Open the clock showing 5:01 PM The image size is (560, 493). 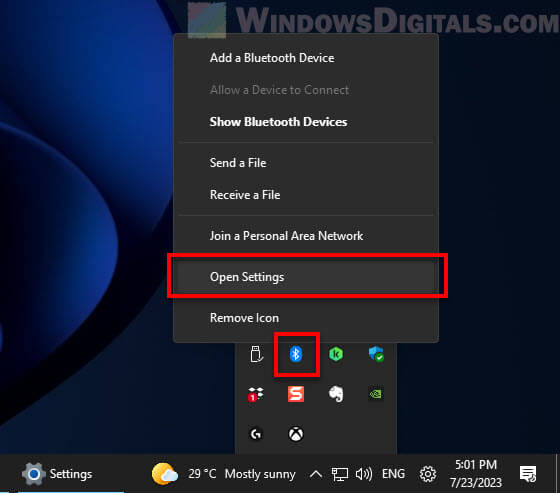click(x=476, y=474)
